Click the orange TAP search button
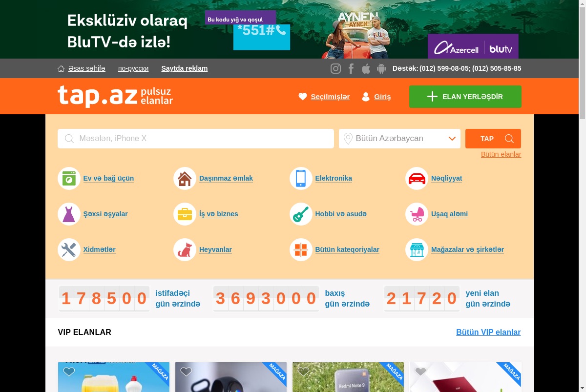 click(493, 139)
